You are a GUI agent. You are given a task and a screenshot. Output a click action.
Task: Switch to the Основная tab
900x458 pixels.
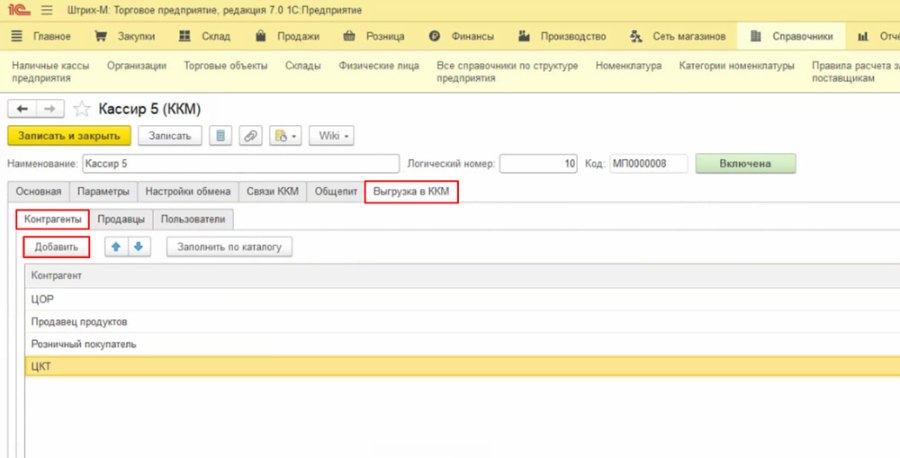pos(38,192)
